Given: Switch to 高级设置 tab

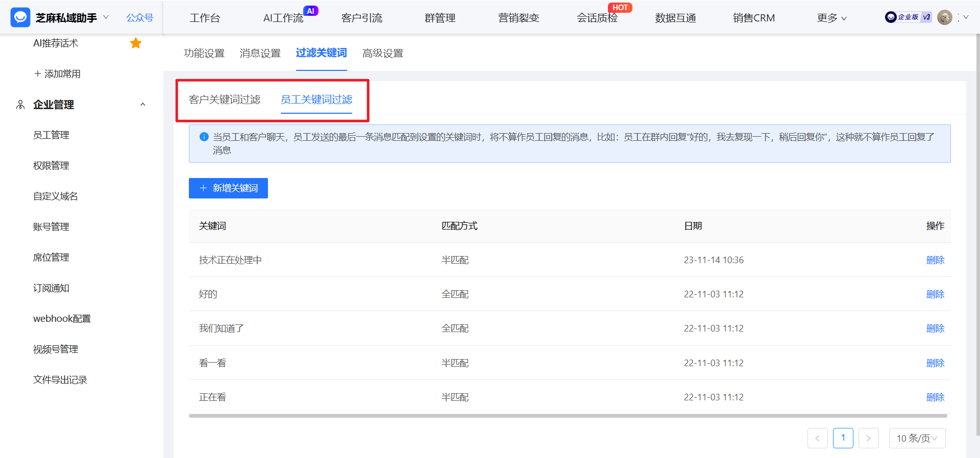Looking at the screenshot, I should point(383,53).
